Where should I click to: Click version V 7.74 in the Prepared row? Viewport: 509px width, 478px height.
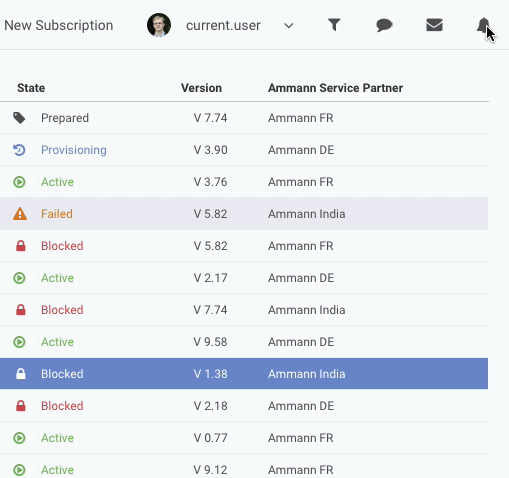(210, 118)
